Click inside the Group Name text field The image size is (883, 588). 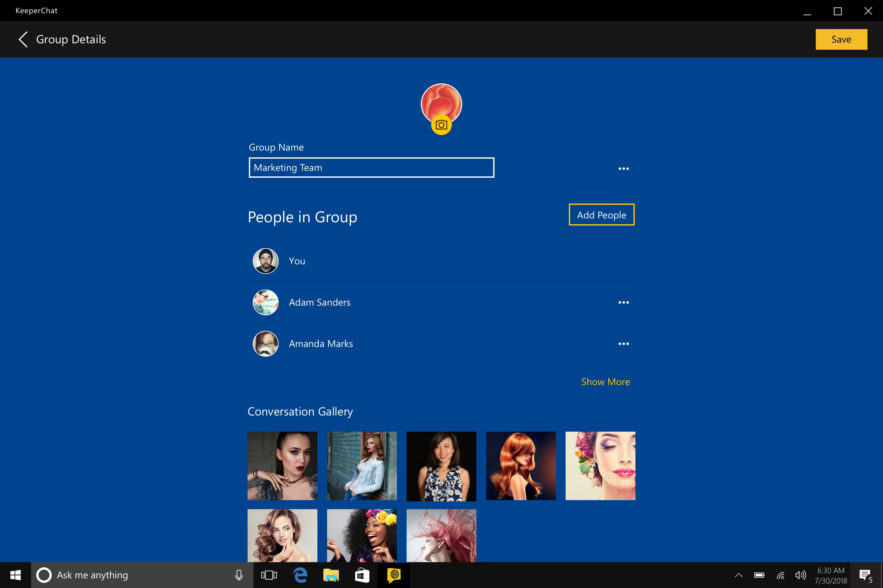(x=371, y=168)
